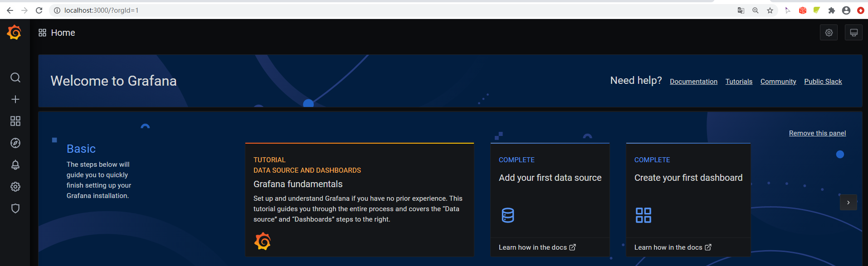Click the Welcome to Grafana heading
The height and width of the screenshot is (266, 868).
(x=113, y=81)
